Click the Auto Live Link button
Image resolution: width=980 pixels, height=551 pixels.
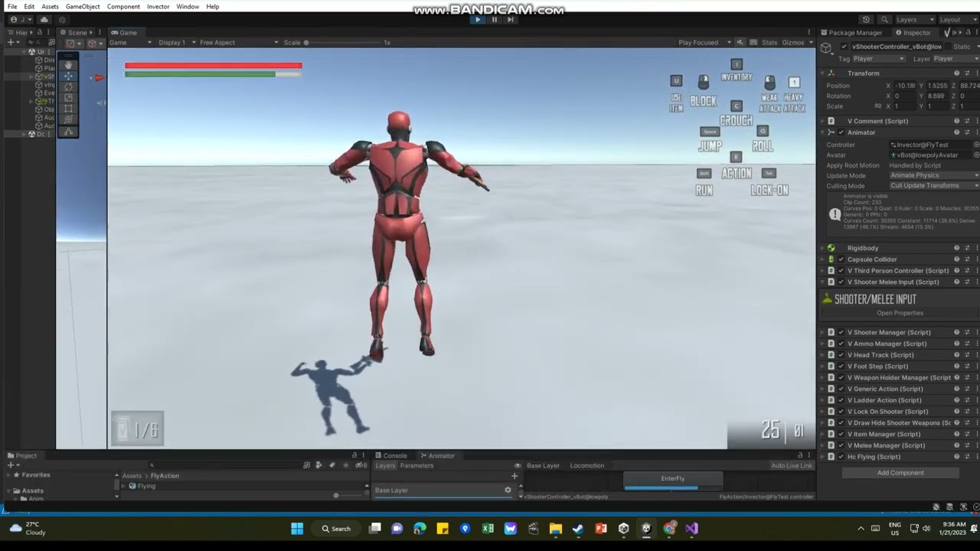792,466
